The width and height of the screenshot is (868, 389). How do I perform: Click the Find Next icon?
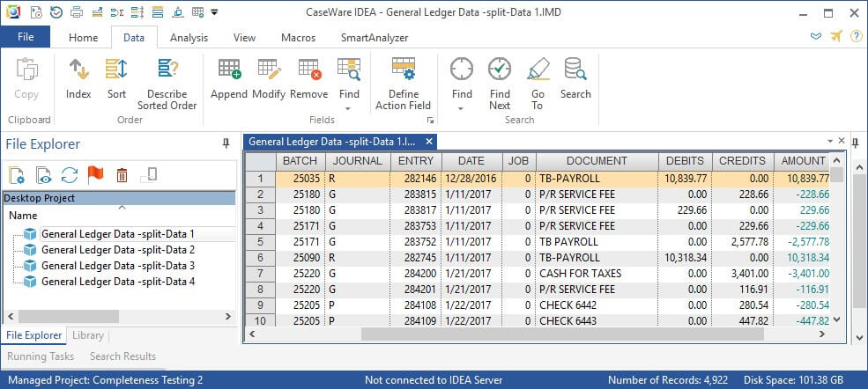[x=500, y=70]
